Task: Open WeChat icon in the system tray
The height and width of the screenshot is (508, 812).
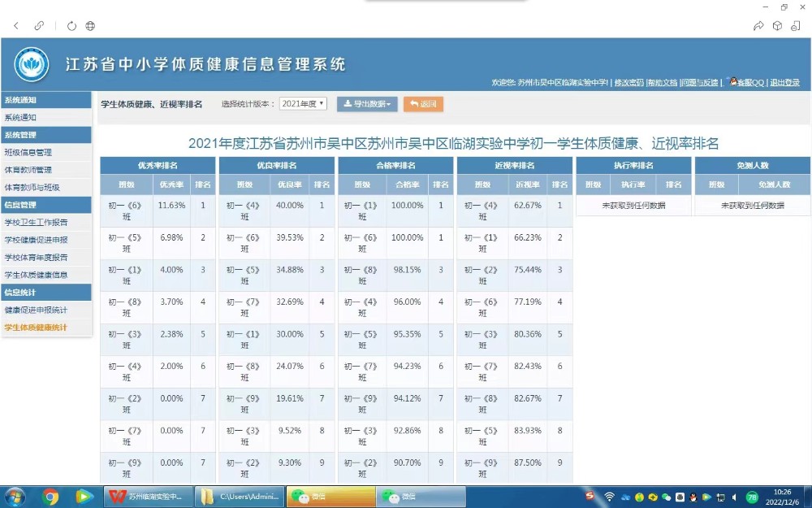Action: [x=665, y=497]
